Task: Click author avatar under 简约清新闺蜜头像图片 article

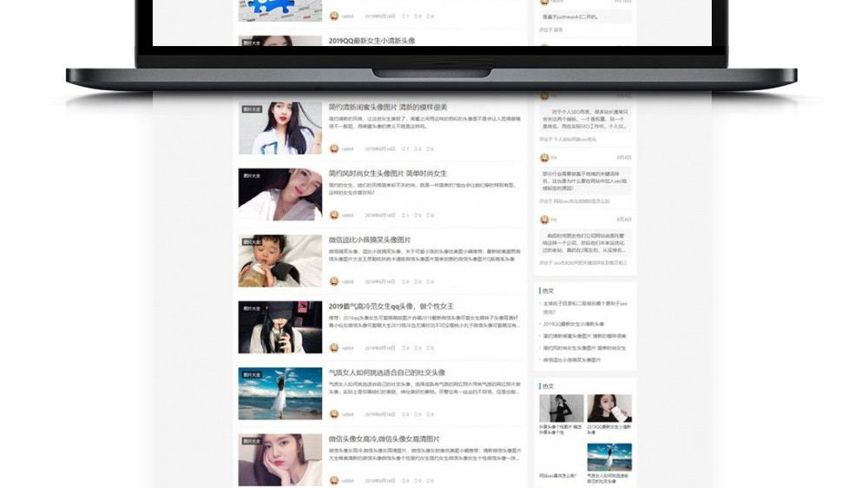Action: (334, 148)
